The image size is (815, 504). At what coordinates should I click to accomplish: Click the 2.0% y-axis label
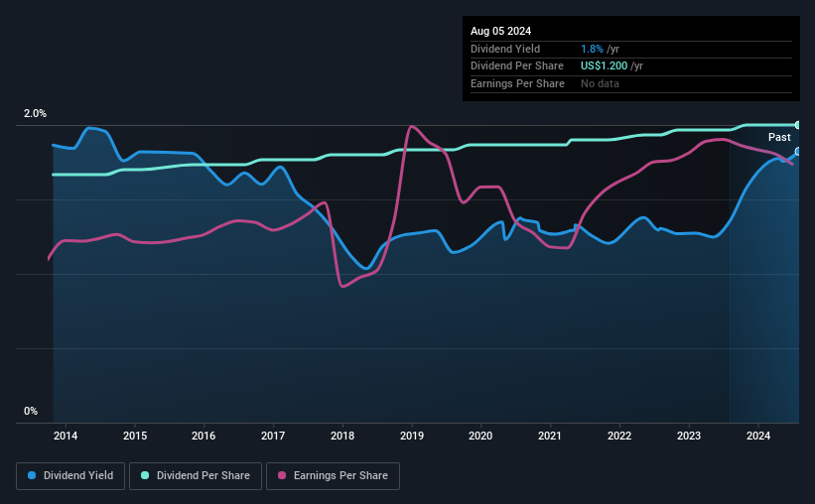(x=35, y=114)
